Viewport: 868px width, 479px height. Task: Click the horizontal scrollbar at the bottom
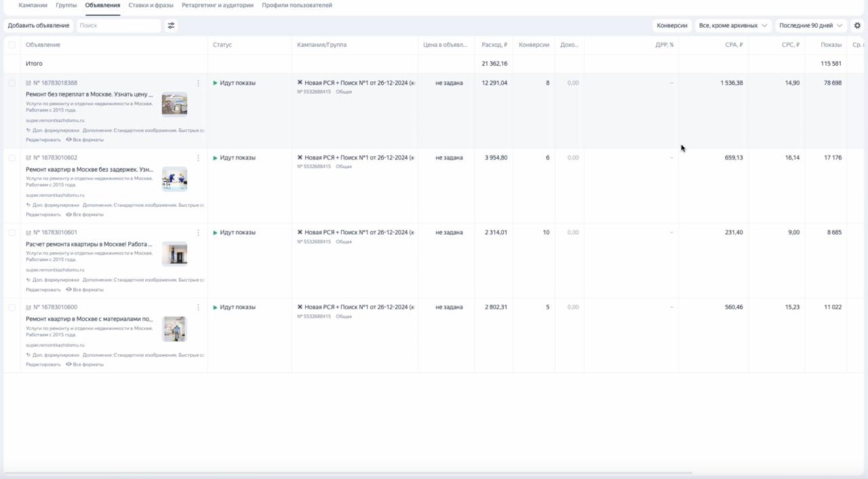(347, 473)
